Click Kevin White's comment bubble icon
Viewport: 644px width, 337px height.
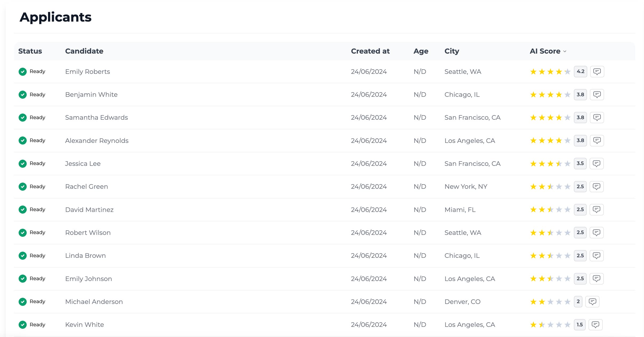click(x=595, y=324)
